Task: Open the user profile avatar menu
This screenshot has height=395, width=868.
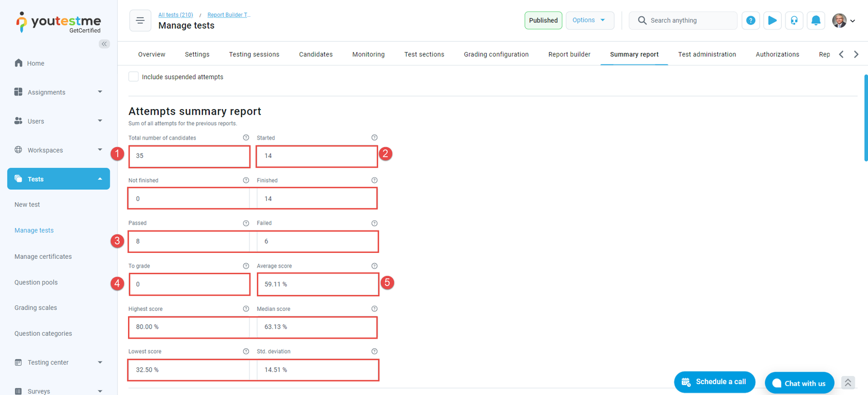Action: pyautogui.click(x=843, y=21)
